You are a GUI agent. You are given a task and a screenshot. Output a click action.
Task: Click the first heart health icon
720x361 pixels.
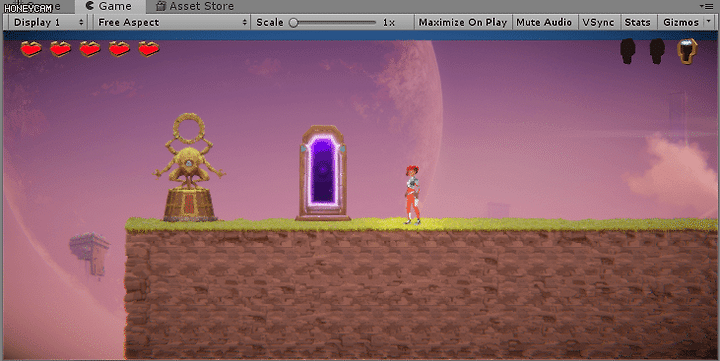pos(31,49)
